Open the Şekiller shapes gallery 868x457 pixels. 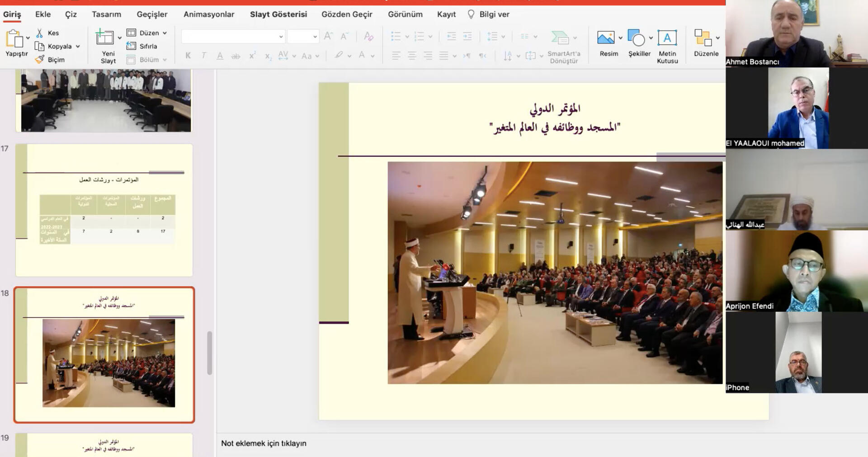(637, 38)
